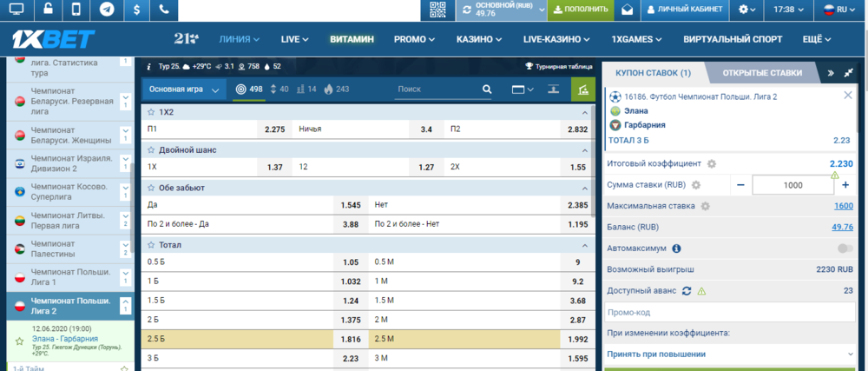Image resolution: width=868 pixels, height=371 pixels.
Task: Select the 498 all markets filter tab
Action: (x=248, y=89)
